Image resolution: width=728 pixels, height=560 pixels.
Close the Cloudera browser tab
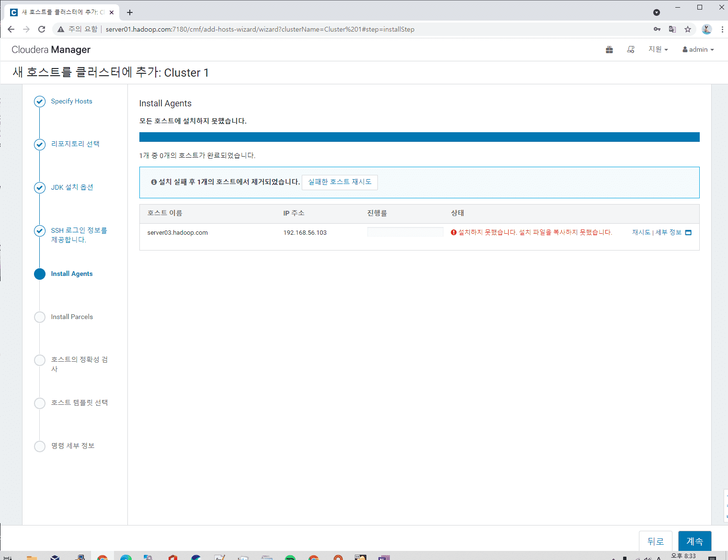pos(112,12)
